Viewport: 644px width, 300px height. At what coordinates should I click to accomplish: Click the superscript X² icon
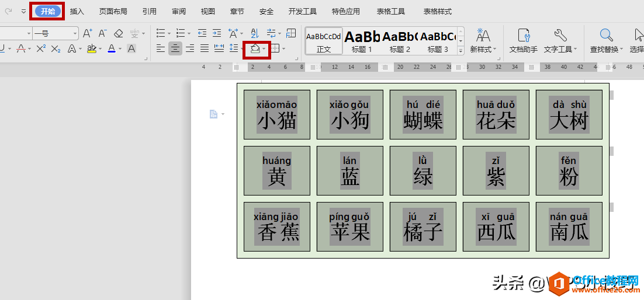tap(41, 49)
